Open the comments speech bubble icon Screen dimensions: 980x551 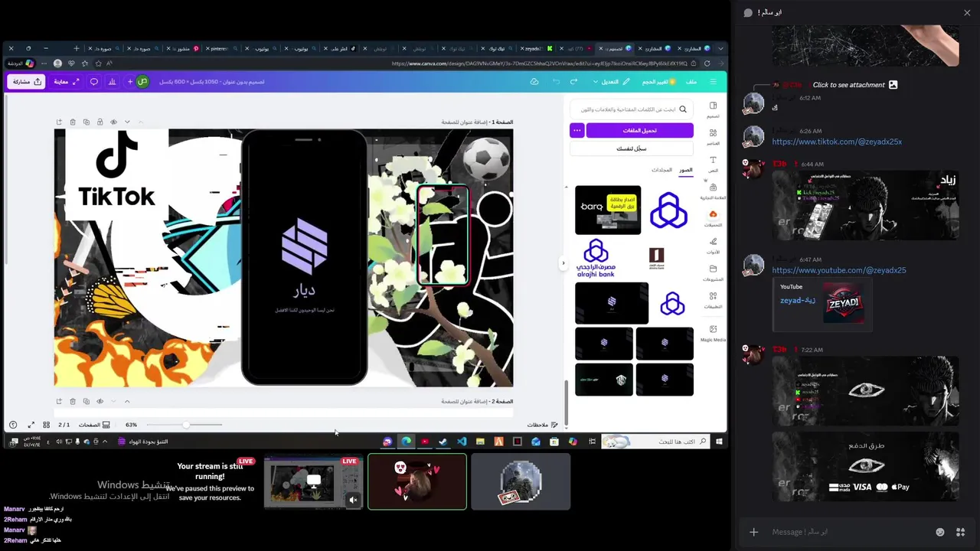[x=94, y=82]
